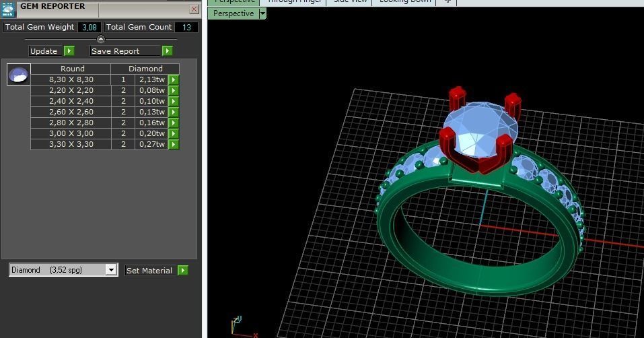Close the Gem Reporter panel
Screen dimensions: 644x338
point(194,9)
